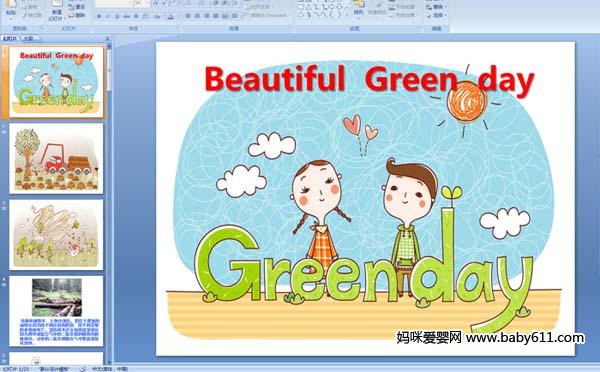Screen dimensions: 600x372
Task: Click the Increase Font Size icon
Action: (x=156, y=3)
